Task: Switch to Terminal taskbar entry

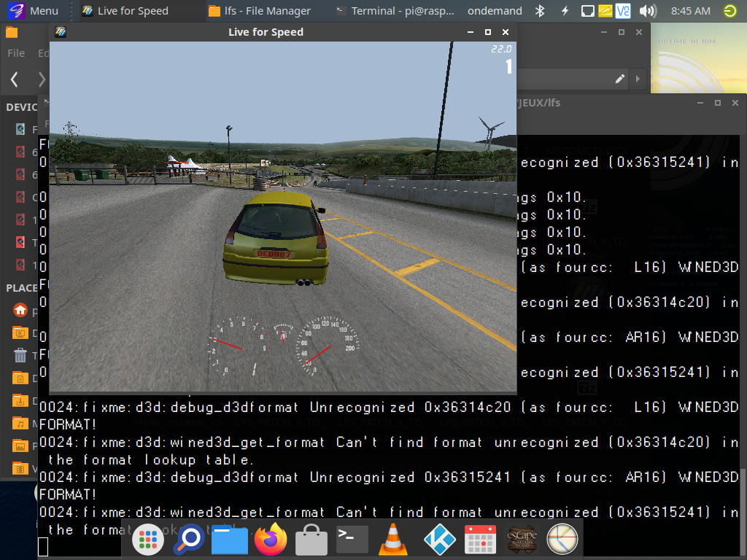Action: (395, 10)
